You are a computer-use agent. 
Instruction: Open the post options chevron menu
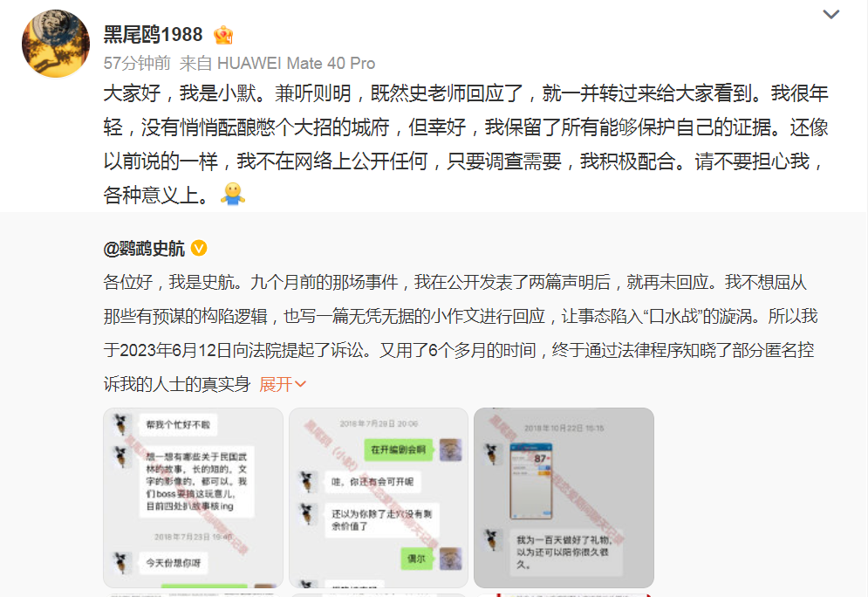click(830, 14)
